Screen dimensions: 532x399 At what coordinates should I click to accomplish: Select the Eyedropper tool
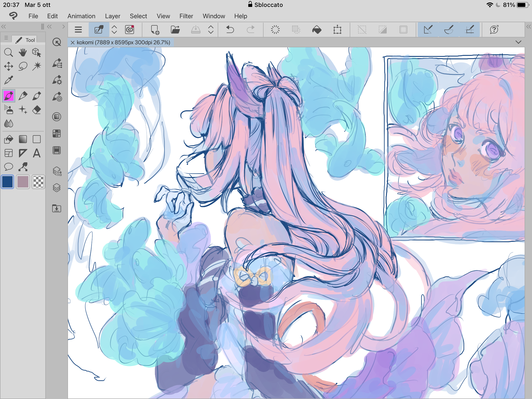(x=9, y=80)
